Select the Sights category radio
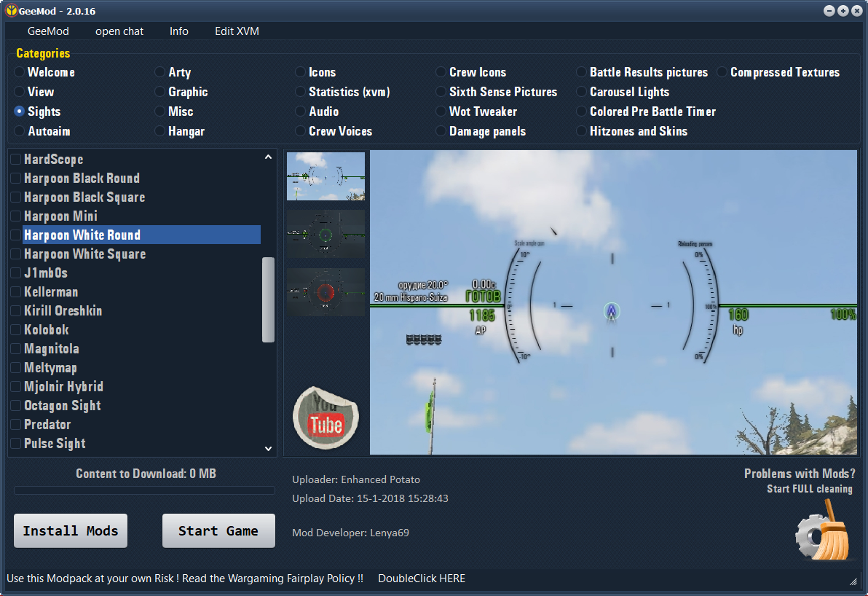The image size is (868, 596). (x=20, y=111)
